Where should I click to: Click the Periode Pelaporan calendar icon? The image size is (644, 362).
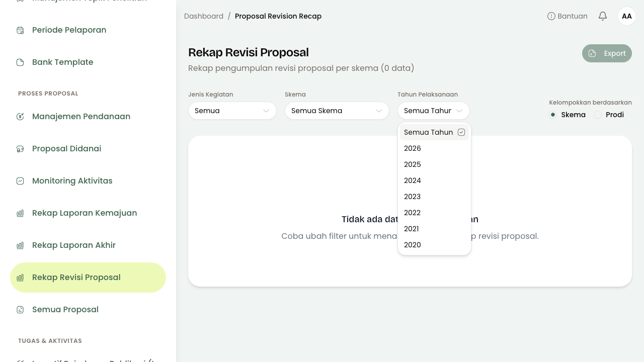coord(20,30)
